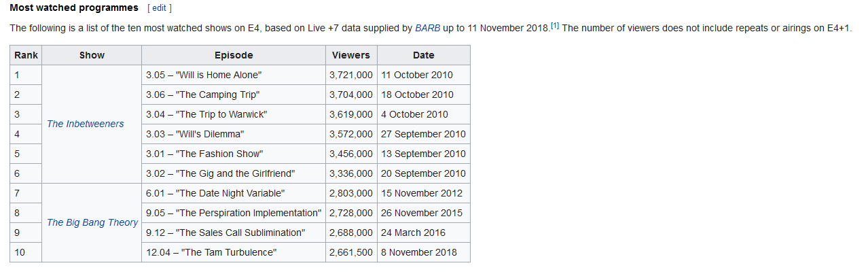
Task: Click the Viewers column header
Action: (x=351, y=55)
